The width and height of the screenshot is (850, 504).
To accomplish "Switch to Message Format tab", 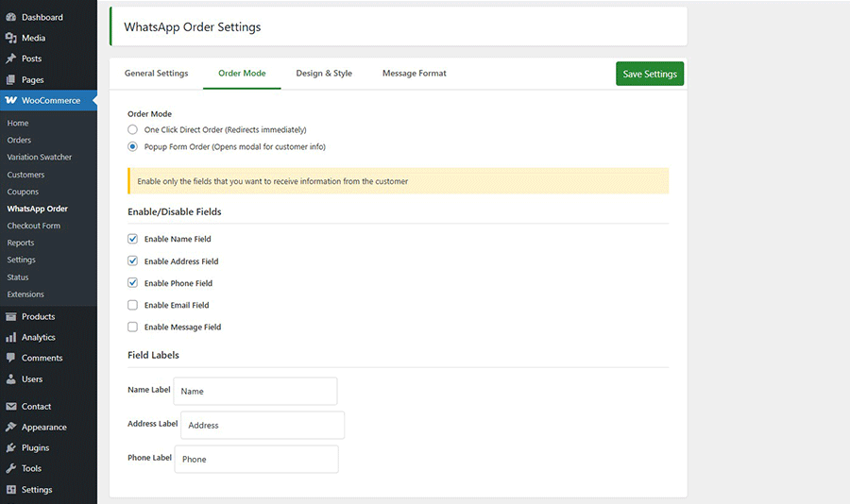I will pos(415,74).
